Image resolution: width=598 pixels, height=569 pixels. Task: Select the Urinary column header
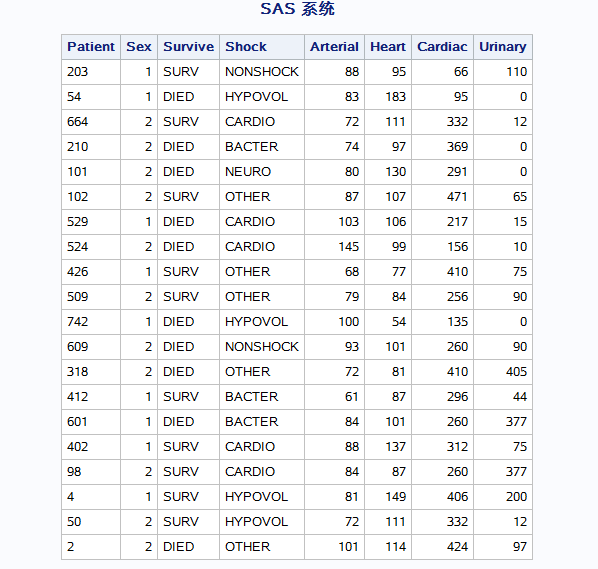point(503,47)
